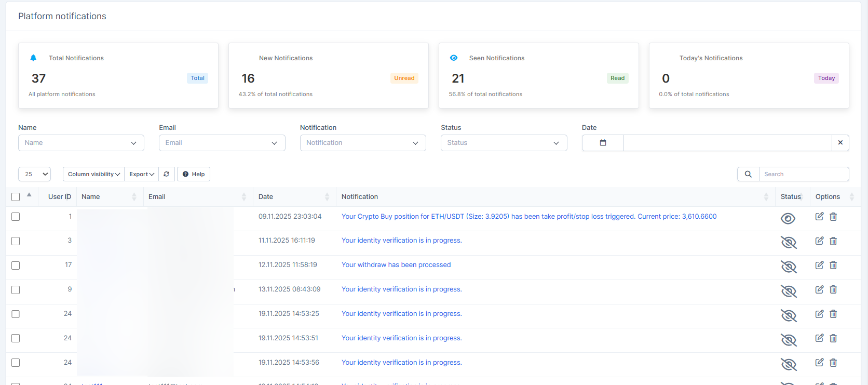The width and height of the screenshot is (868, 385).
Task: Delete the withdraw processed notification
Action: pyautogui.click(x=833, y=265)
